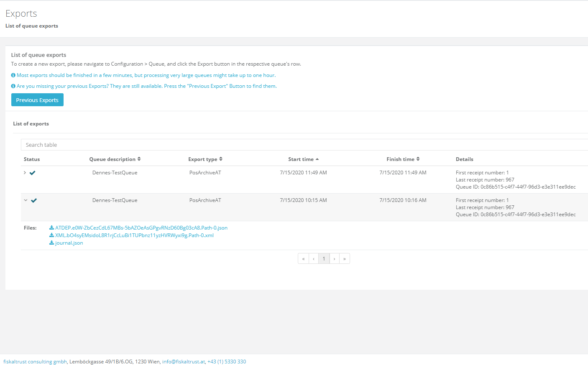Go to next page in pagination
Image resolution: width=588 pixels, height=368 pixels.
point(334,258)
